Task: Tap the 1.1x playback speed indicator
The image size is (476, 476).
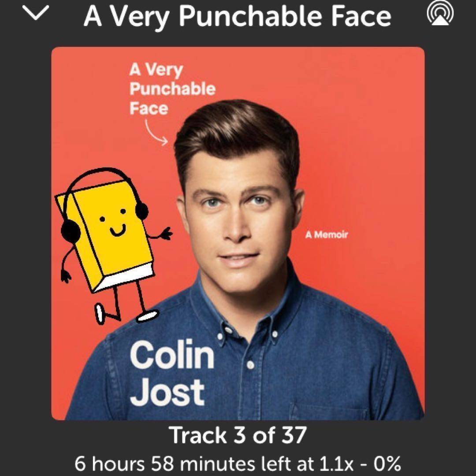Action: point(336,464)
